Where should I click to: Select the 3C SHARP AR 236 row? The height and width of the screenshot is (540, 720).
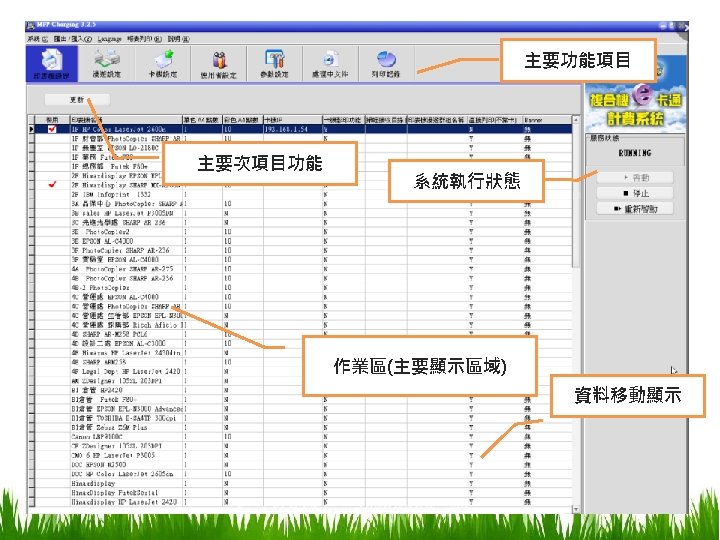pos(301,222)
